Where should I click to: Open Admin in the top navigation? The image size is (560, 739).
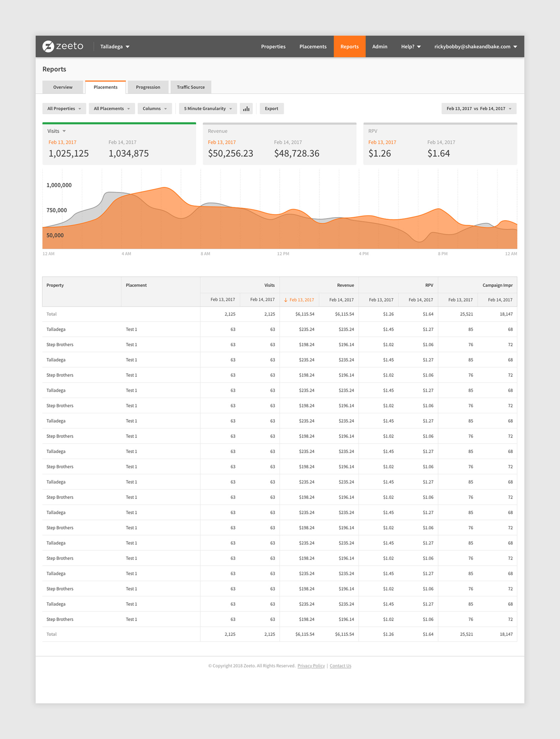point(380,46)
